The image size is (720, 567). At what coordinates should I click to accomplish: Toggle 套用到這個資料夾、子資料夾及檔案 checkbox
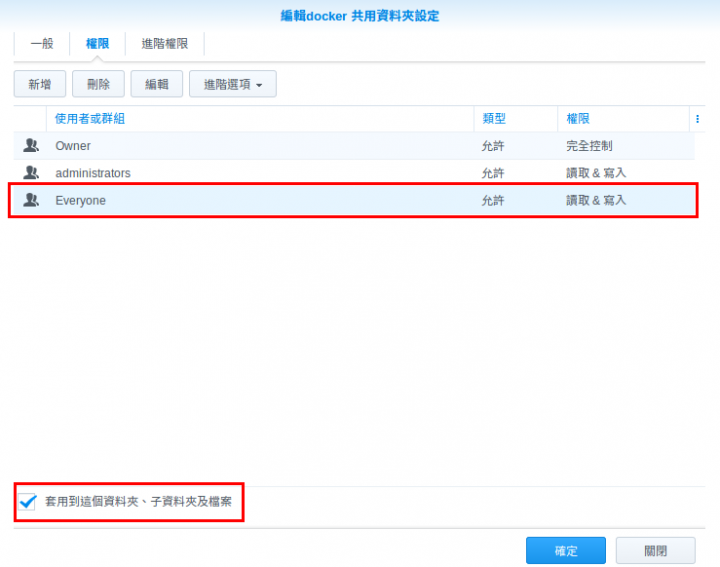[28, 501]
